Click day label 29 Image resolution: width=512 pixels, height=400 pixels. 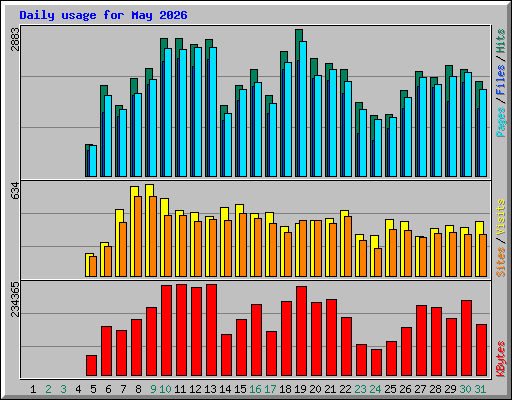tap(450, 389)
